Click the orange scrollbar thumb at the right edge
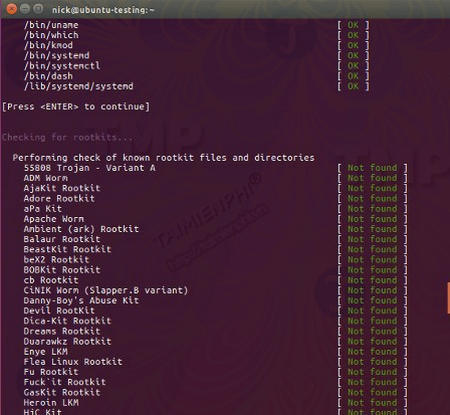Image resolution: width=450 pixels, height=415 pixels. [x=448, y=297]
